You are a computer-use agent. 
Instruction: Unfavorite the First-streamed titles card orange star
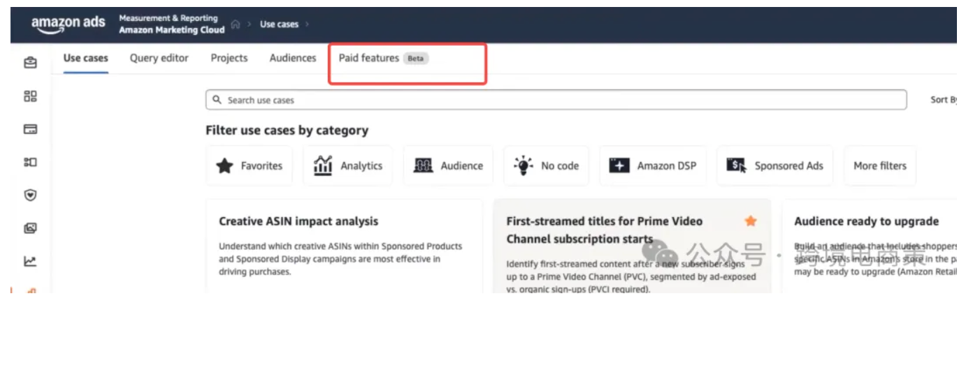click(x=751, y=221)
